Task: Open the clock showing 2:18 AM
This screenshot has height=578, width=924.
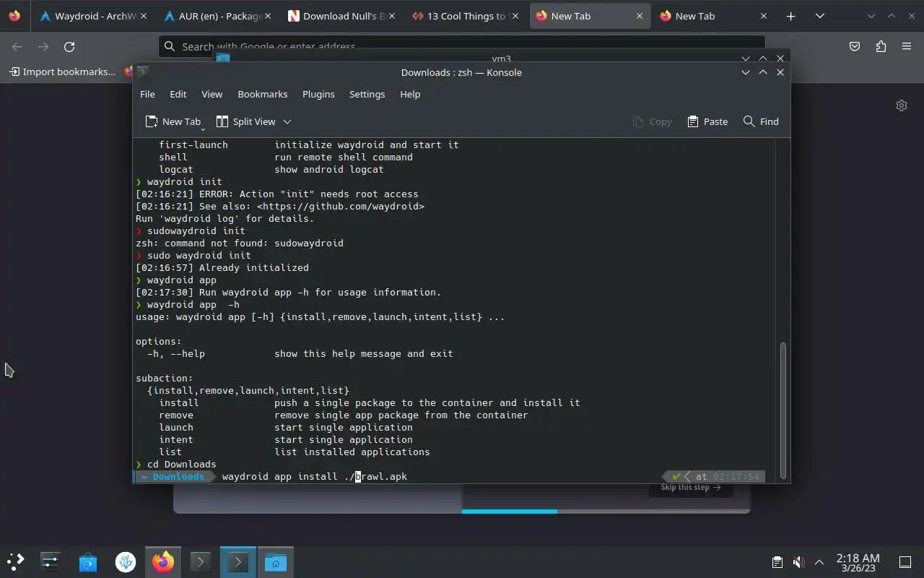Action: tap(858, 562)
